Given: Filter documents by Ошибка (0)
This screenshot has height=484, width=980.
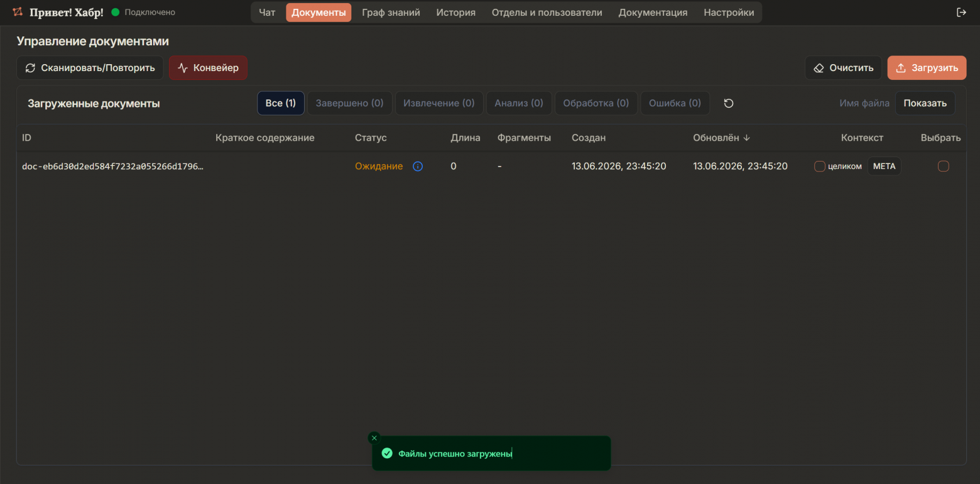Looking at the screenshot, I should (675, 103).
